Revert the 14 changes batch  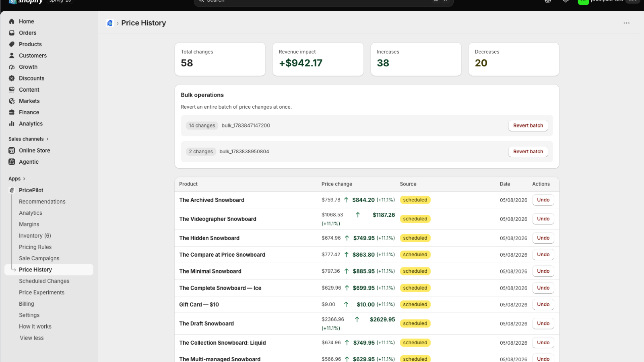click(x=528, y=125)
